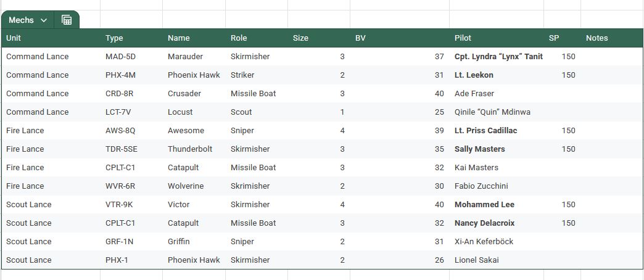Screen dimensions: 644x280
Task: Select the Size column header
Action: pos(300,38)
